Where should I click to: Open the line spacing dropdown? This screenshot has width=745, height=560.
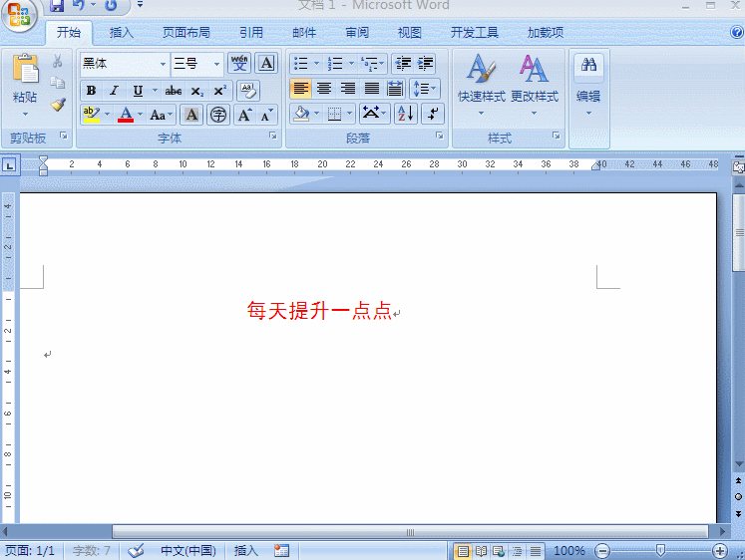tap(424, 89)
